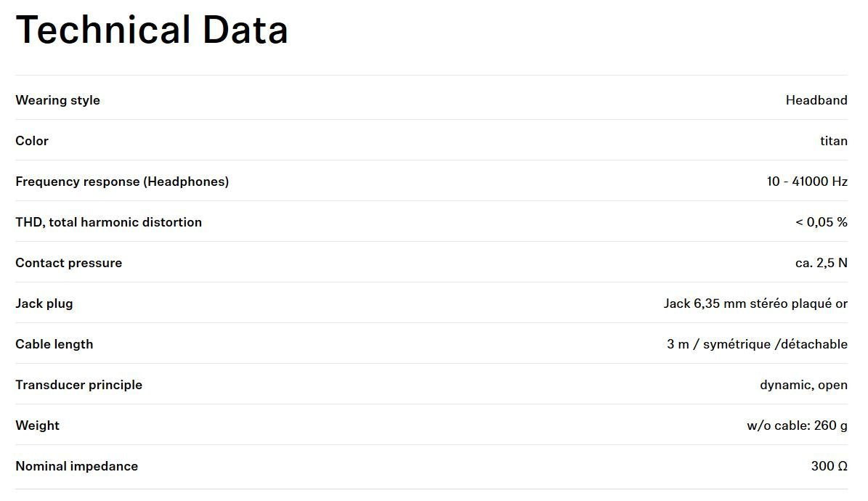Click the titan color value
868x501 pixels.
point(833,141)
